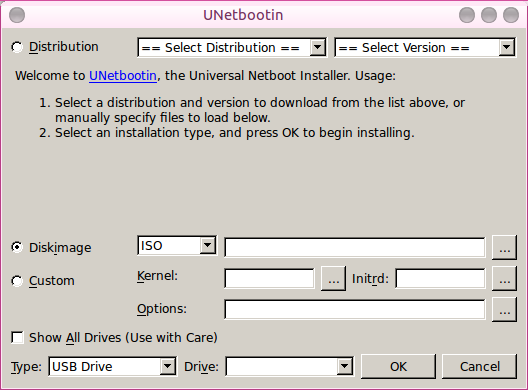Focus the disk image path field
The height and width of the screenshot is (390, 528).
point(355,248)
